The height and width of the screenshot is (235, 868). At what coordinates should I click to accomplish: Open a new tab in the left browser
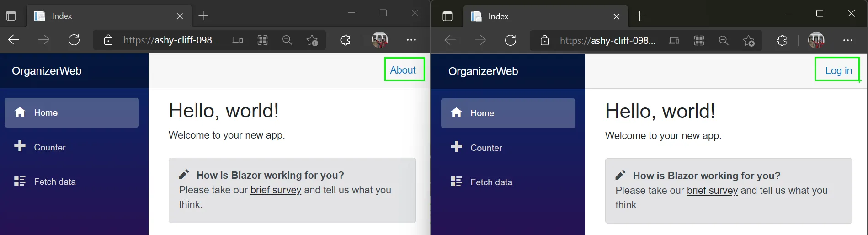pyautogui.click(x=203, y=16)
